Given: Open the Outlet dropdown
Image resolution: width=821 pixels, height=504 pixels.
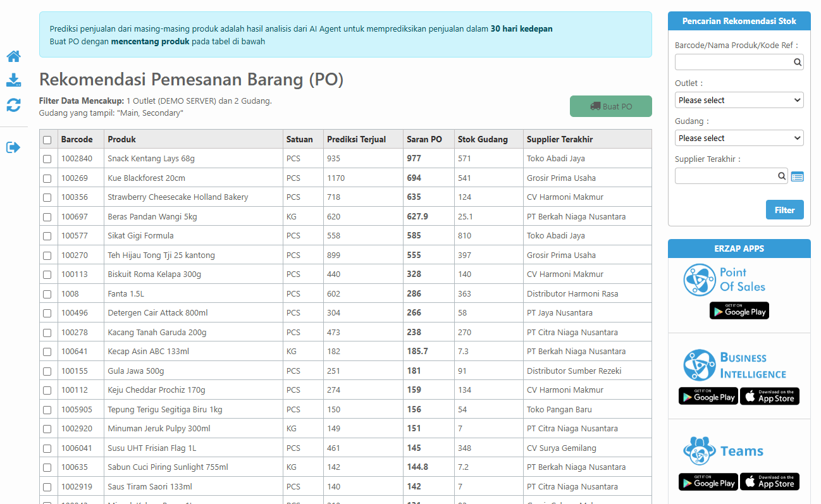Looking at the screenshot, I should (739, 100).
